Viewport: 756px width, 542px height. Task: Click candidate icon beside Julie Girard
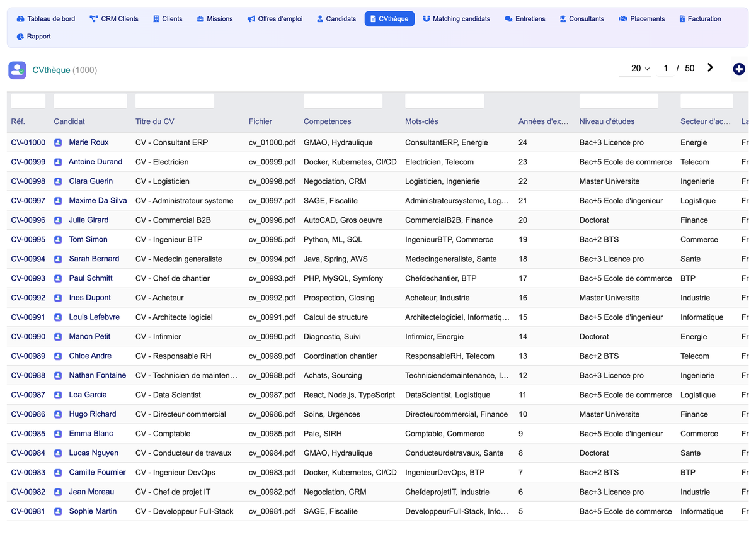click(58, 220)
